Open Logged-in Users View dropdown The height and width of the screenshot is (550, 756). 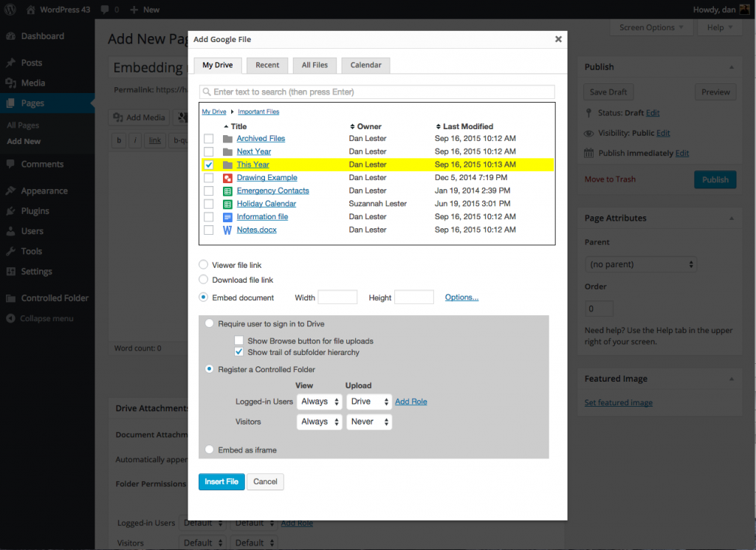coord(320,402)
